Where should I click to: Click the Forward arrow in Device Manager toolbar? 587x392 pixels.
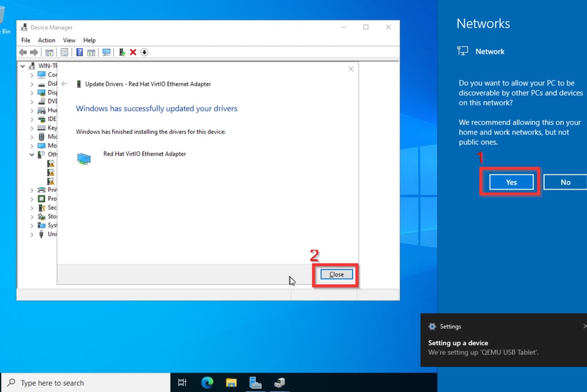pyautogui.click(x=34, y=52)
